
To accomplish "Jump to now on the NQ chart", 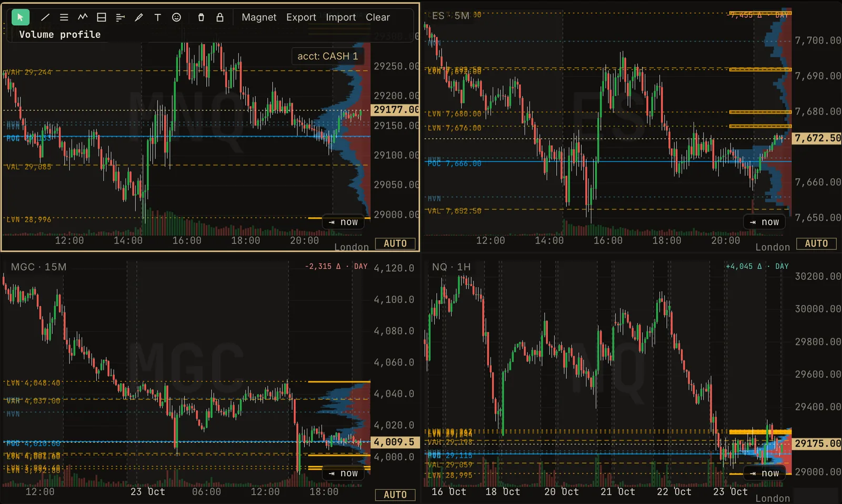I will coord(764,473).
